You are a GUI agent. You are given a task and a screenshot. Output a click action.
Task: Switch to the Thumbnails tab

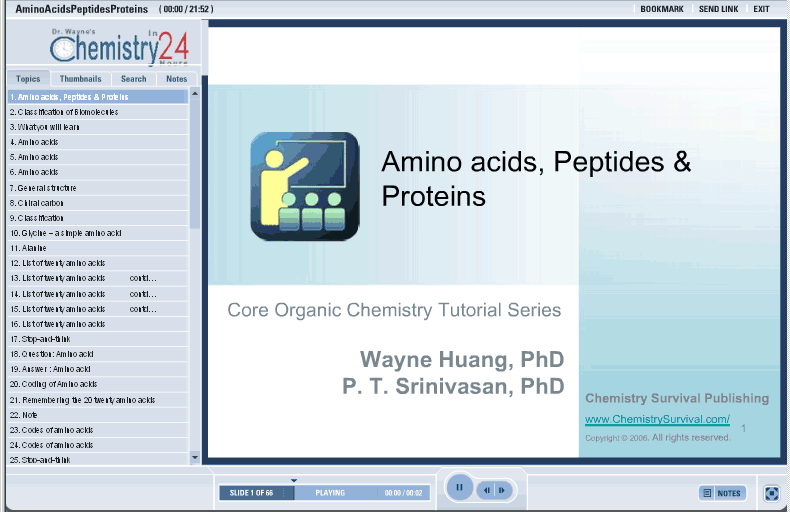[80, 79]
